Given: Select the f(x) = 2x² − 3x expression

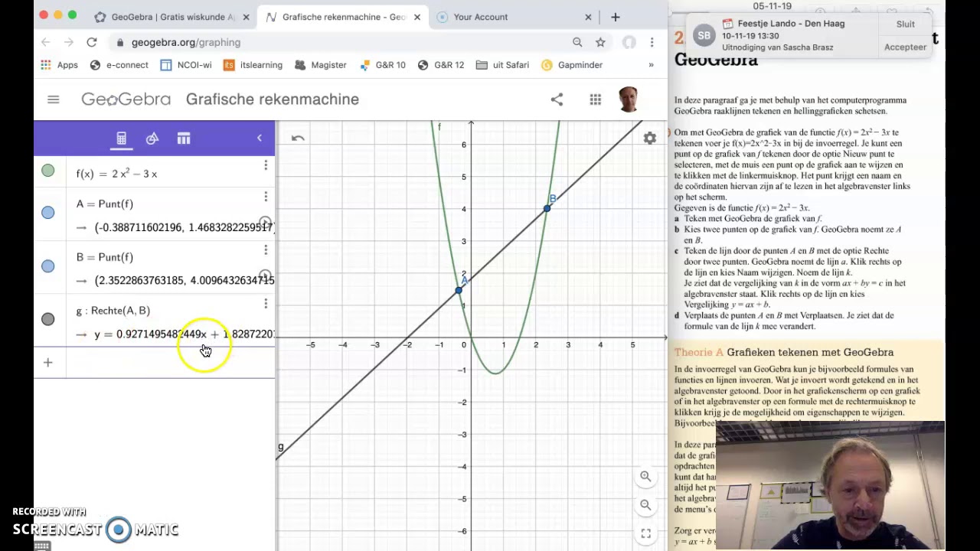Looking at the screenshot, I should [x=116, y=174].
